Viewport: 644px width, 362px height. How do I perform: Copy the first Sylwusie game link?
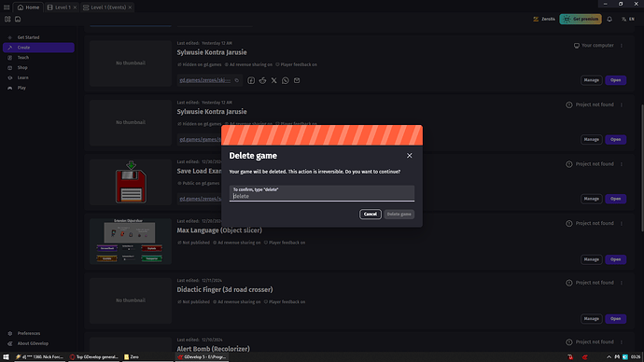[236, 80]
